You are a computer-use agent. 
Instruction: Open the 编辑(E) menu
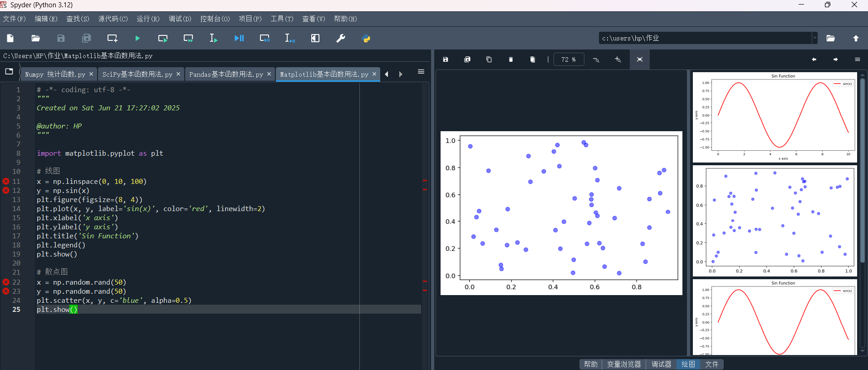(46, 19)
